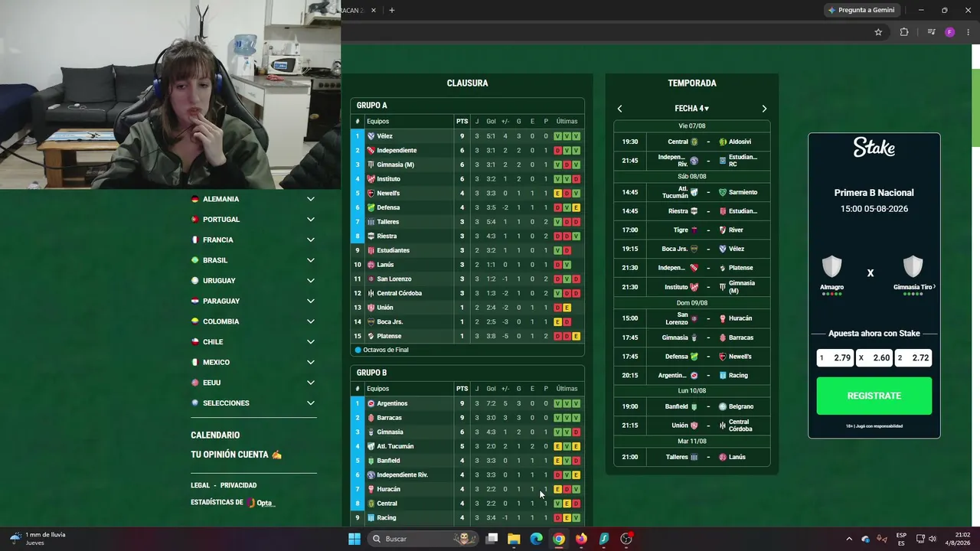Open the taskbar volume icon
This screenshot has width=980, height=551.
point(933,539)
